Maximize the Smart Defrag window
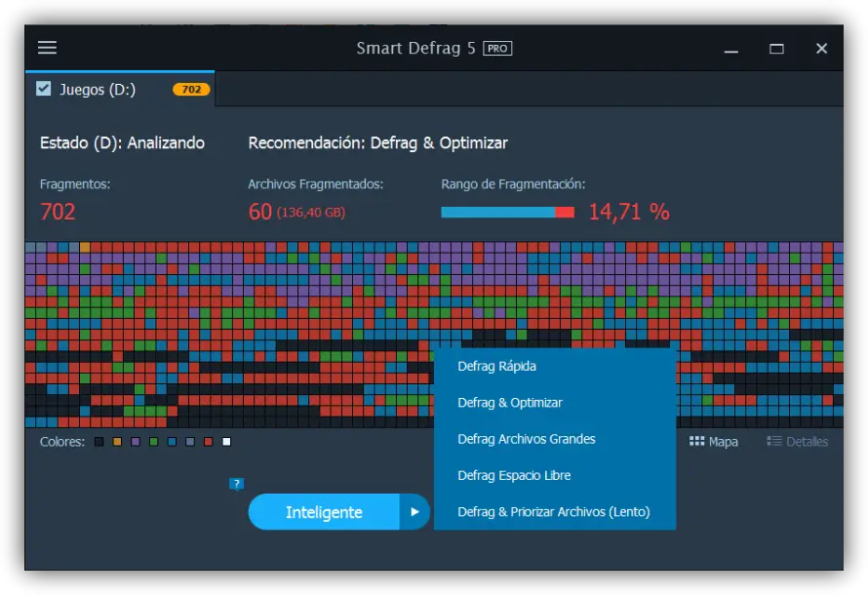Screen dimensions: 868x595 [x=776, y=49]
